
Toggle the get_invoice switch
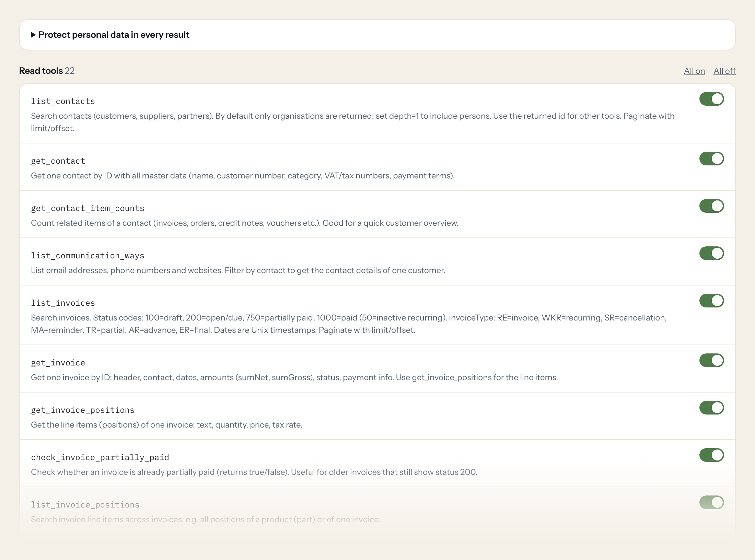click(711, 360)
